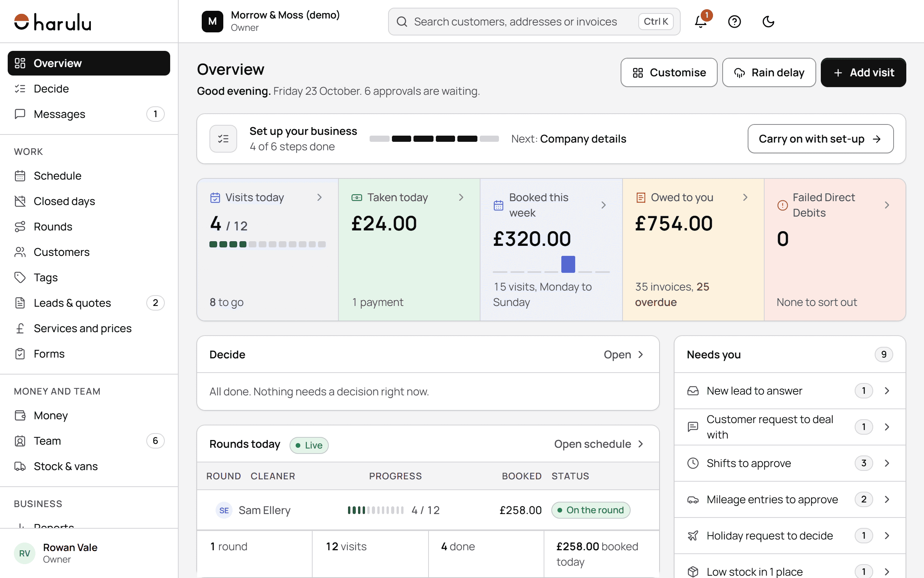This screenshot has width=924, height=578.
Task: Click the search customers field
Action: tap(534, 22)
